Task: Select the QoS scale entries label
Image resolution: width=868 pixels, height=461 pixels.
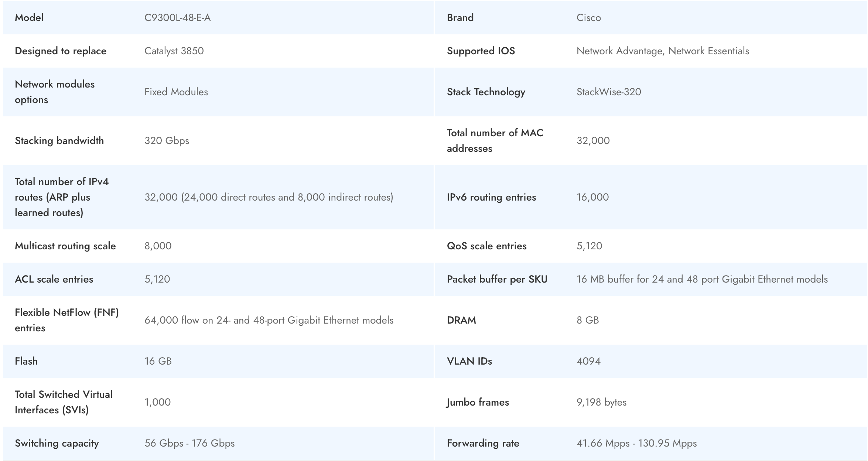Action: point(486,246)
